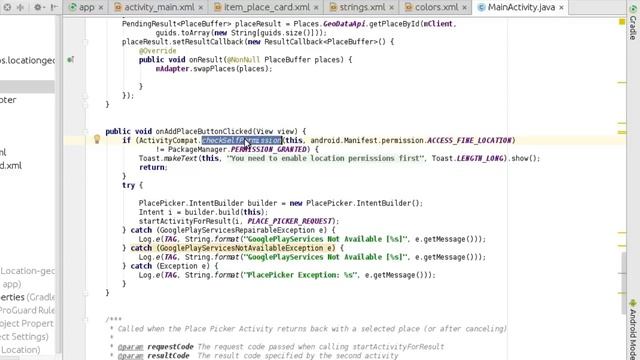
Task: Switch to the colors.xml tab
Action: point(436,7)
